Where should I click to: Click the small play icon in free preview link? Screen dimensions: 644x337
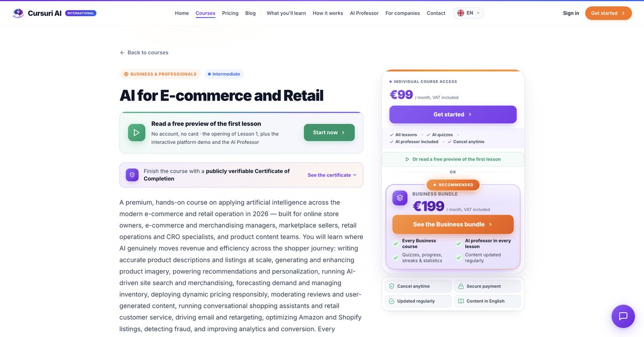pos(408,159)
